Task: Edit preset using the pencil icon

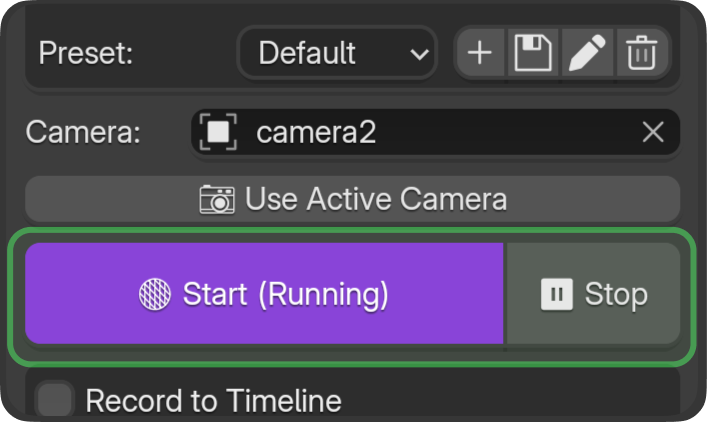Action: coord(587,52)
